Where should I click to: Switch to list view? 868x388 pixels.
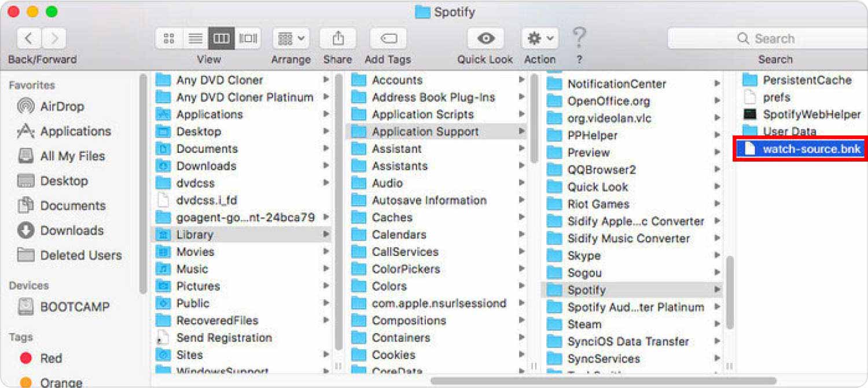point(196,39)
